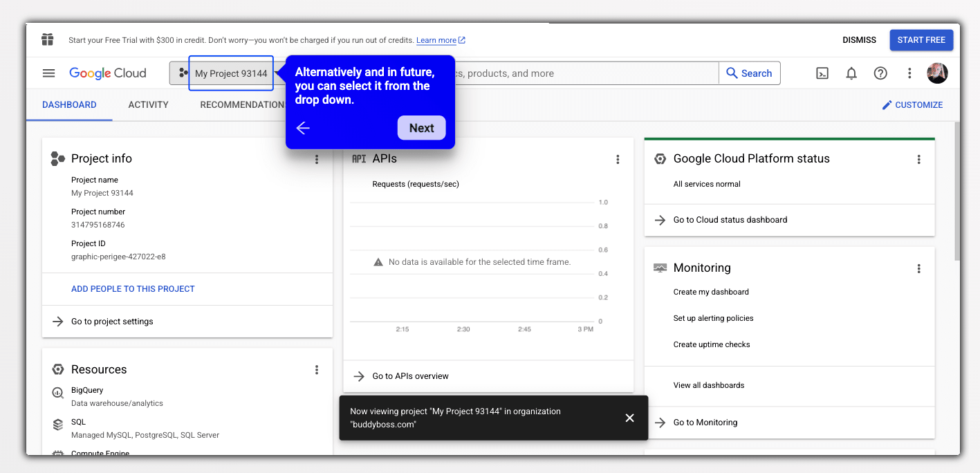
Task: Click in the search input field
Action: 586,73
